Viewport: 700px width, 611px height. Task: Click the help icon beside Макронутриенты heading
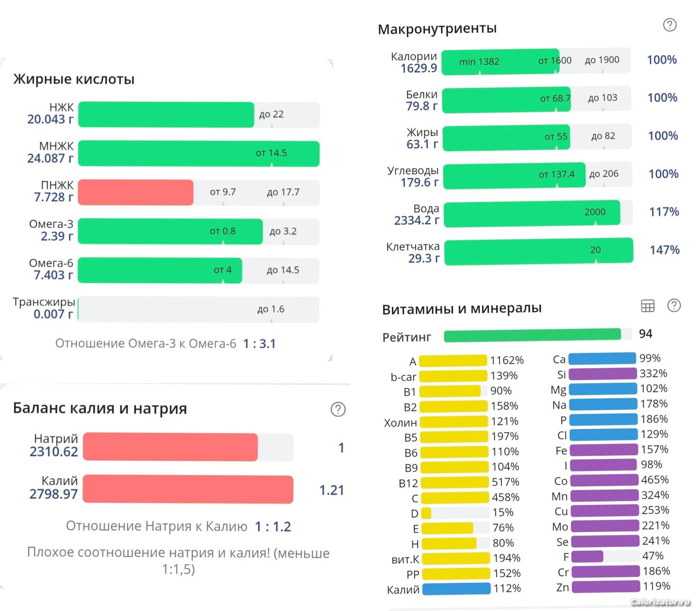669,25
